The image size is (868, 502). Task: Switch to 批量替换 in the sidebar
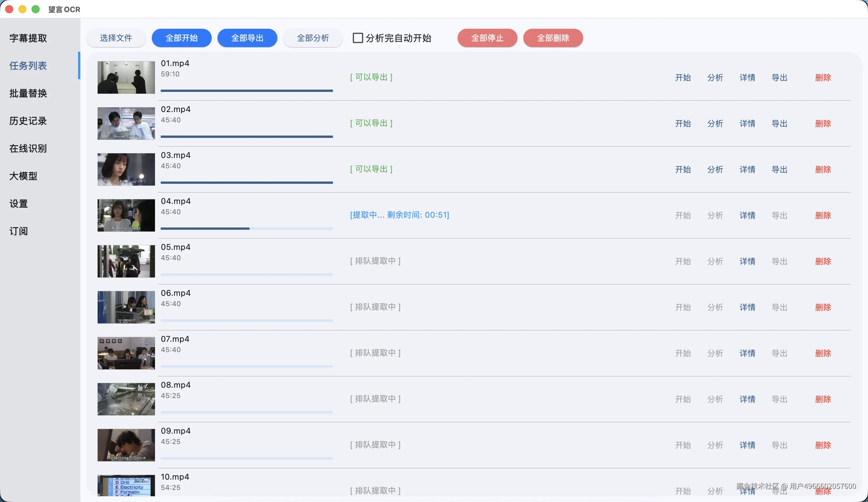(x=28, y=93)
